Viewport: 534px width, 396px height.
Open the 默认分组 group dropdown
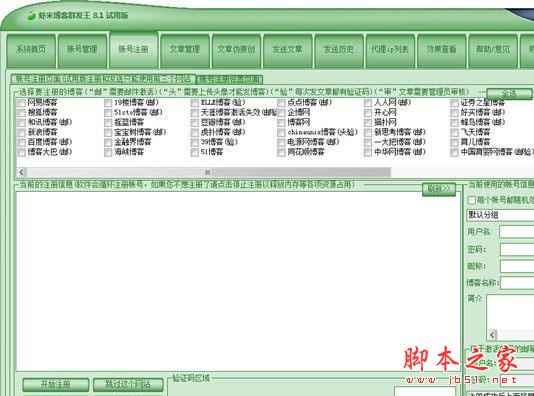click(x=500, y=215)
